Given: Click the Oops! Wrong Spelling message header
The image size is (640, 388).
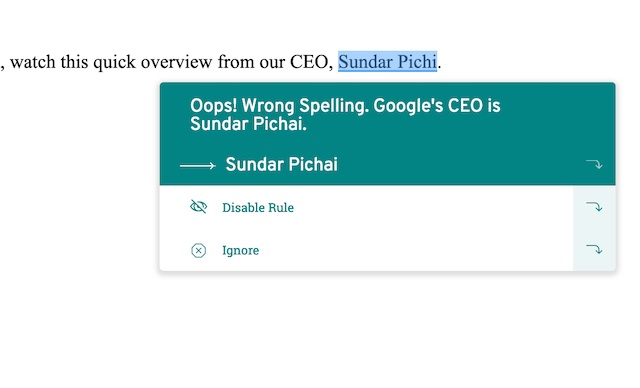Looking at the screenshot, I should [345, 115].
